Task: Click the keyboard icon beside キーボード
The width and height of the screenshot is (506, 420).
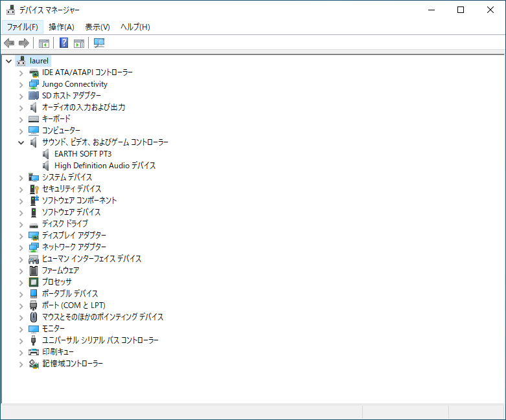Action: (34, 119)
